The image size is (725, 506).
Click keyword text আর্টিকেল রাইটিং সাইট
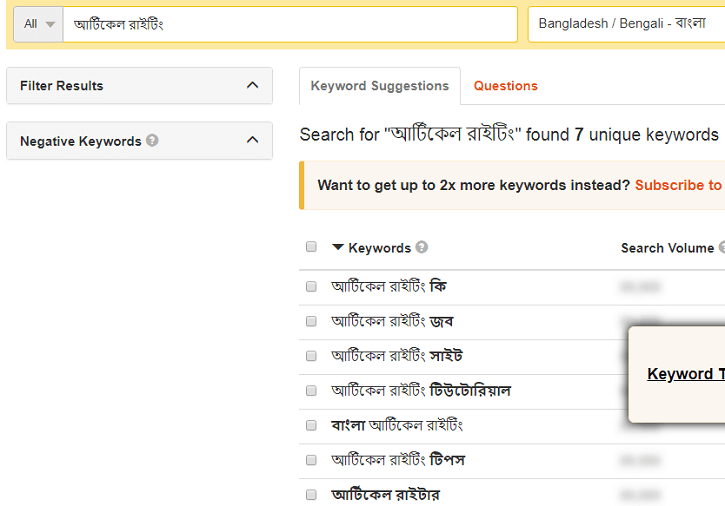point(397,356)
